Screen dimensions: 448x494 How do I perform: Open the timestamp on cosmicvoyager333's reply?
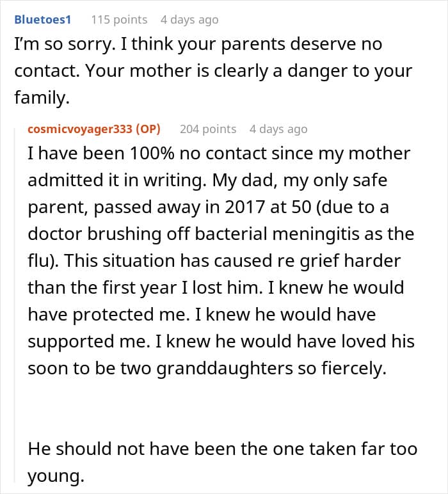pos(278,129)
